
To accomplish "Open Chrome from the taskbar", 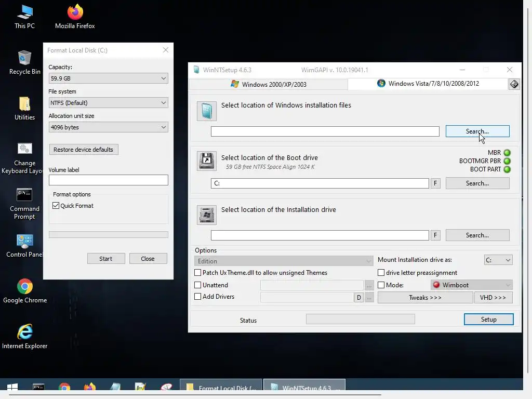I will pyautogui.click(x=64, y=388).
